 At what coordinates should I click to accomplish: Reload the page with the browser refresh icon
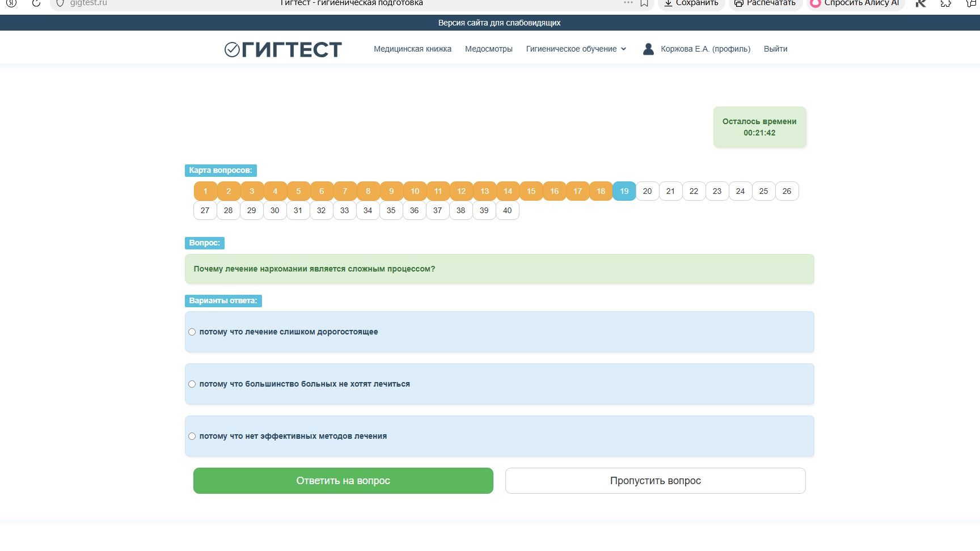36,3
